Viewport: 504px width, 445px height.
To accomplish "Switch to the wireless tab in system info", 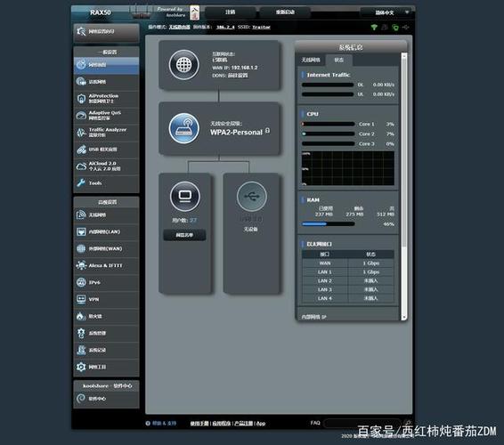I will (311, 61).
